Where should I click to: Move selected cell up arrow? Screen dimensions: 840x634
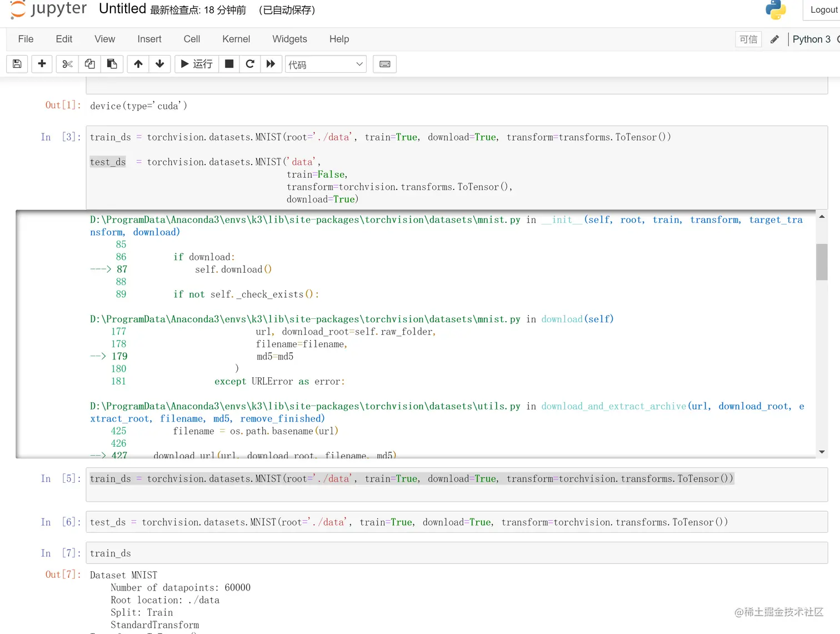coord(138,64)
